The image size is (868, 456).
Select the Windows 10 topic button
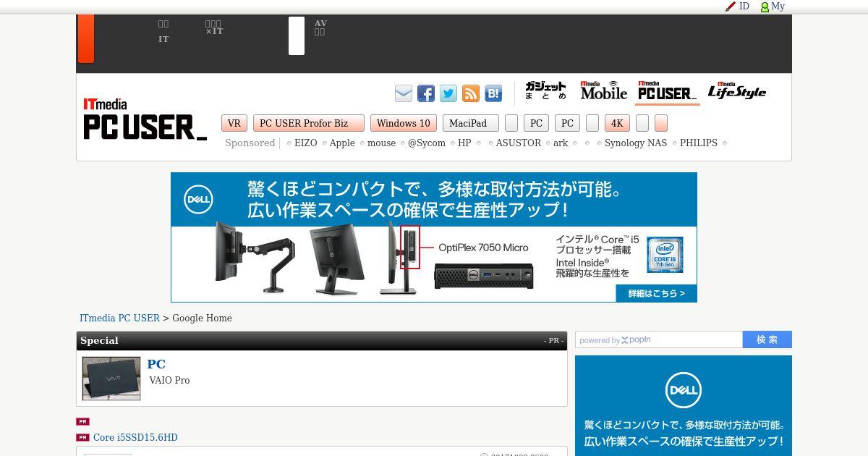point(404,123)
